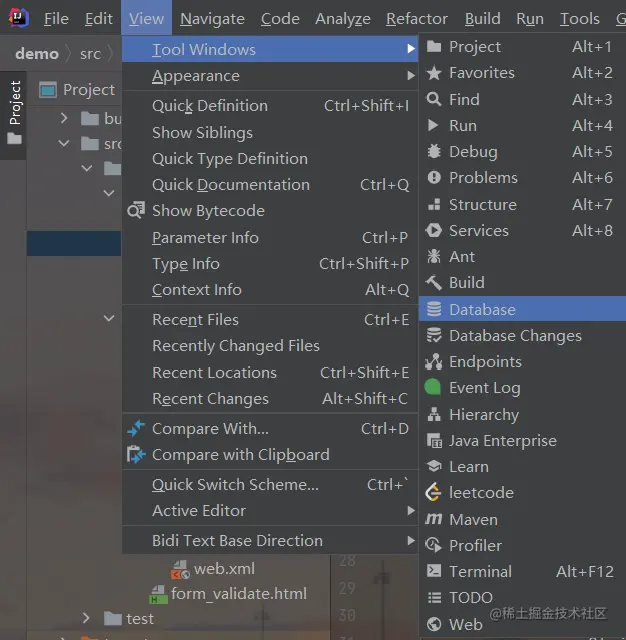The height and width of the screenshot is (640, 626).
Task: Select Show Siblings menu item
Action: click(x=270, y=132)
